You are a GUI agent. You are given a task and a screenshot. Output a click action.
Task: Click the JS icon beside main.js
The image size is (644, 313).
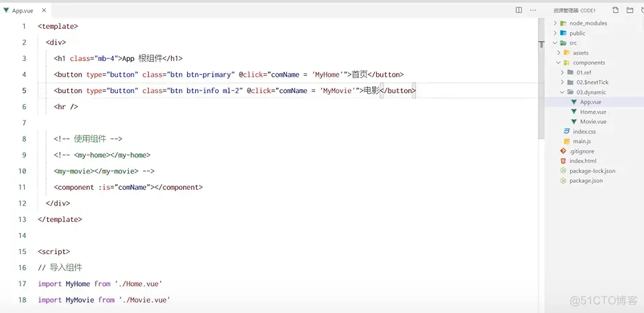click(x=567, y=141)
